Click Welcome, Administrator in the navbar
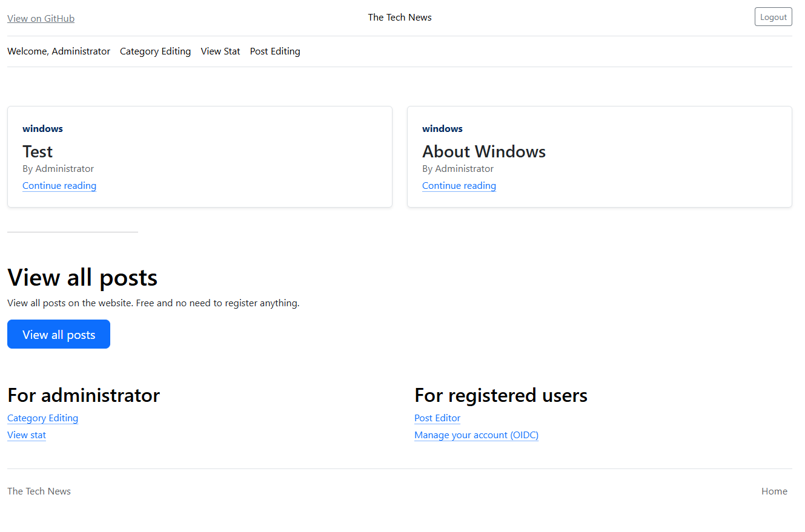The height and width of the screenshot is (532, 805). point(58,51)
